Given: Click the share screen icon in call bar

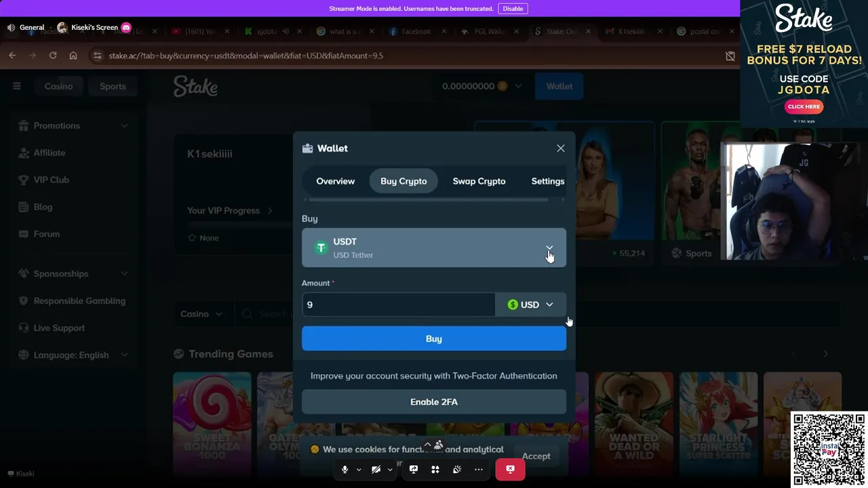Looking at the screenshot, I should tap(414, 469).
